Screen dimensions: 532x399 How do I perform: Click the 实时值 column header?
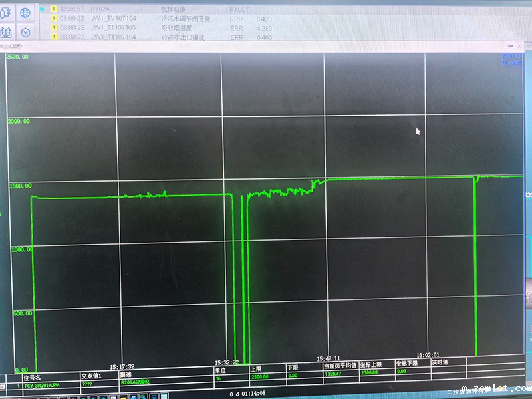(x=440, y=363)
